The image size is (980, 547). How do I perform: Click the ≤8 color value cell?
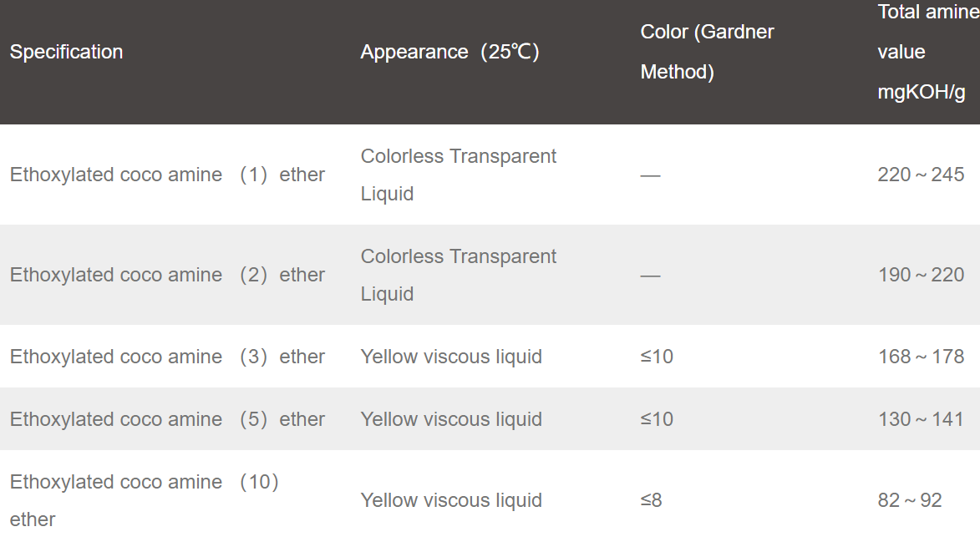coord(652,500)
